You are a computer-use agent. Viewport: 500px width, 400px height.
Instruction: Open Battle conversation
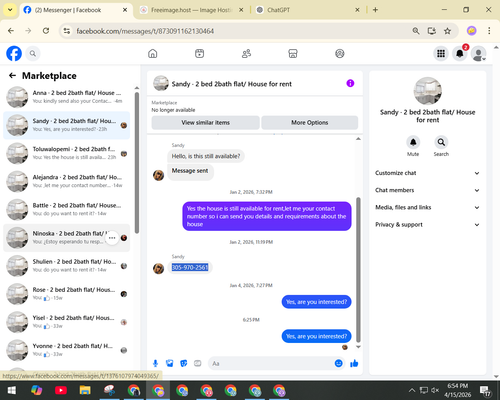(x=67, y=209)
